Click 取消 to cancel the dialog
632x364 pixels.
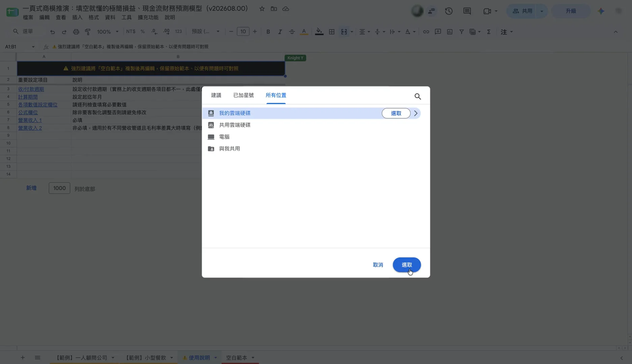point(378,265)
